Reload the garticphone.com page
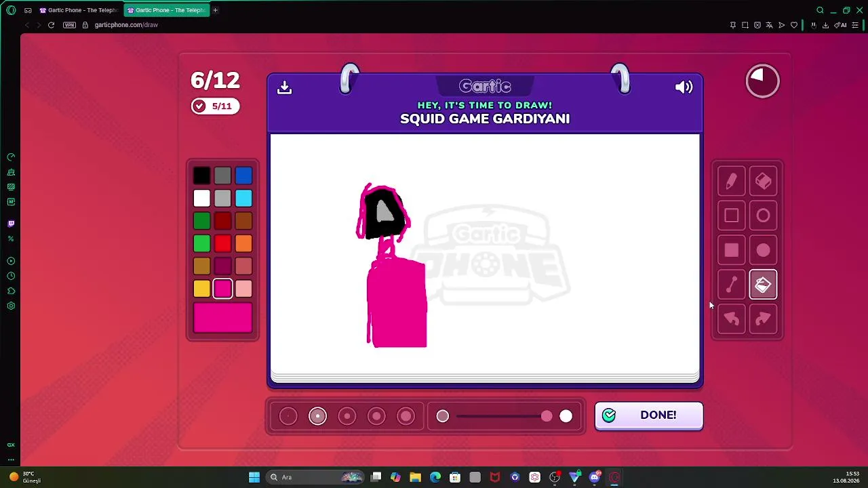The image size is (868, 488). point(51,25)
